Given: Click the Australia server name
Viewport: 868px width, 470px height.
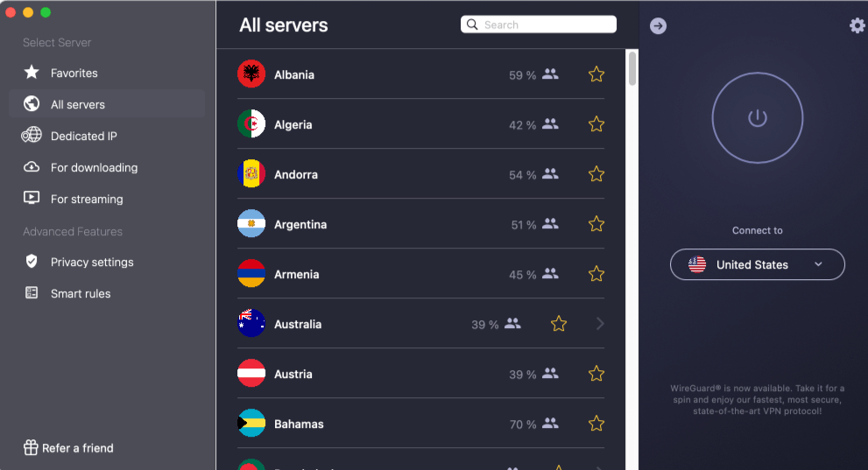Looking at the screenshot, I should [297, 324].
